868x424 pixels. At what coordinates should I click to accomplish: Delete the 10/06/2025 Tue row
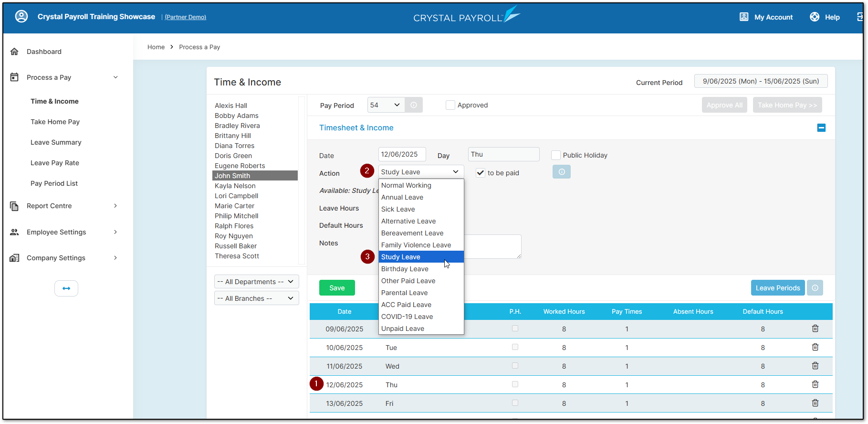pyautogui.click(x=815, y=347)
